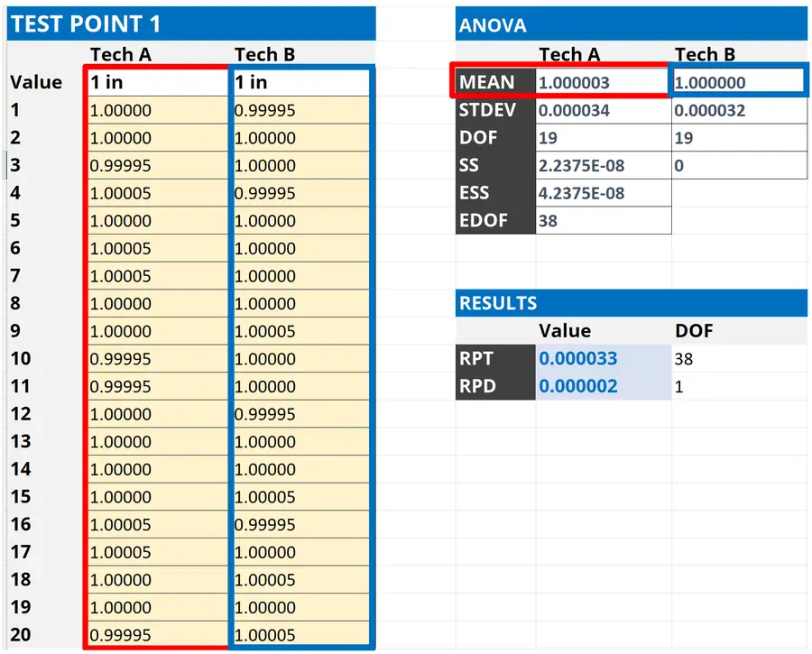Select the TEST POINT 1 header cell

[191, 23]
